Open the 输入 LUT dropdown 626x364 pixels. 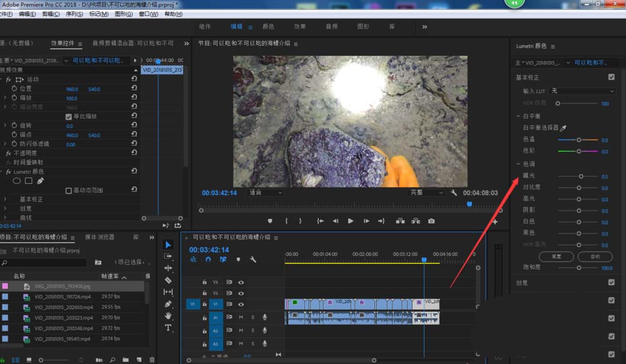pos(582,91)
